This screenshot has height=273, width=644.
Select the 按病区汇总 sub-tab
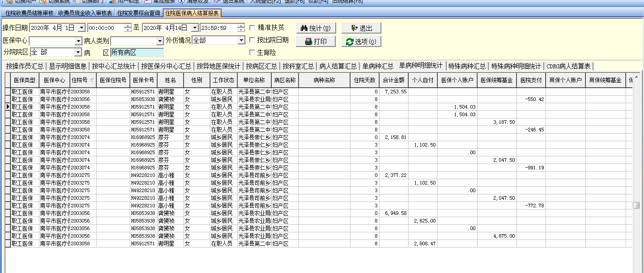262,66
